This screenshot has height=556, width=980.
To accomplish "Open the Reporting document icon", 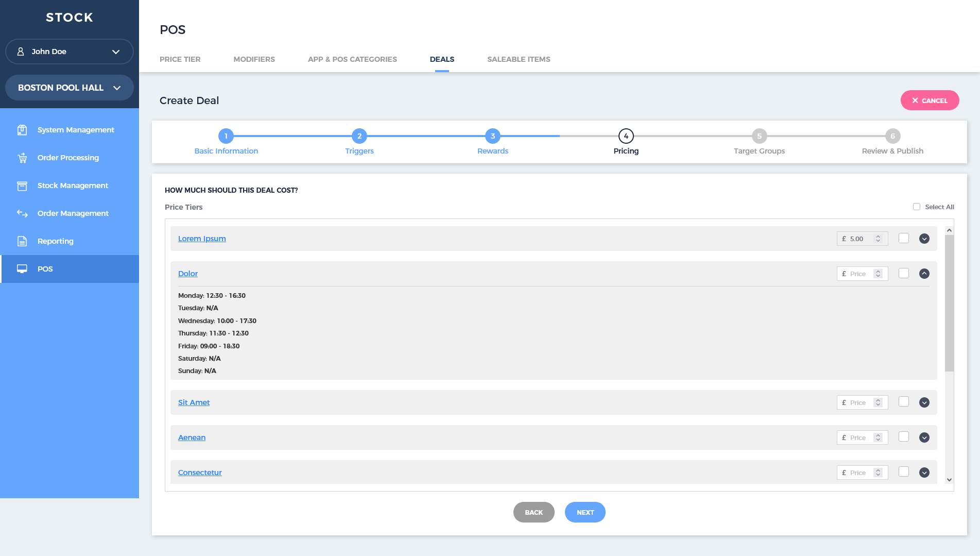I will (22, 241).
